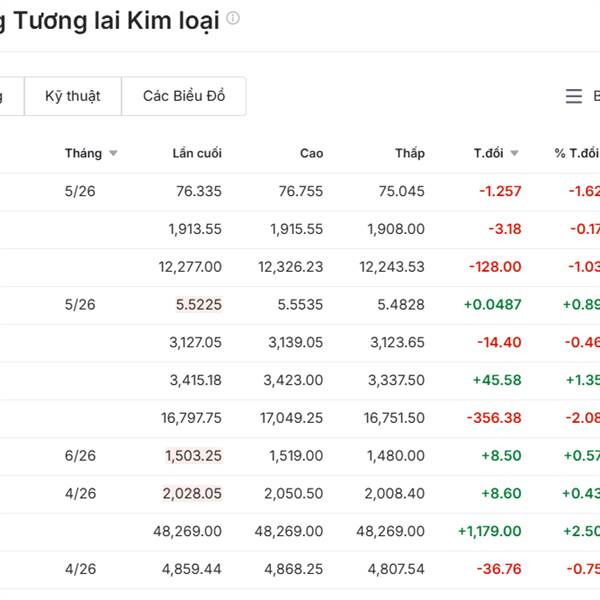The width and height of the screenshot is (600, 600).
Task: Click the highlighted value 2,028.05
Action: (192, 493)
